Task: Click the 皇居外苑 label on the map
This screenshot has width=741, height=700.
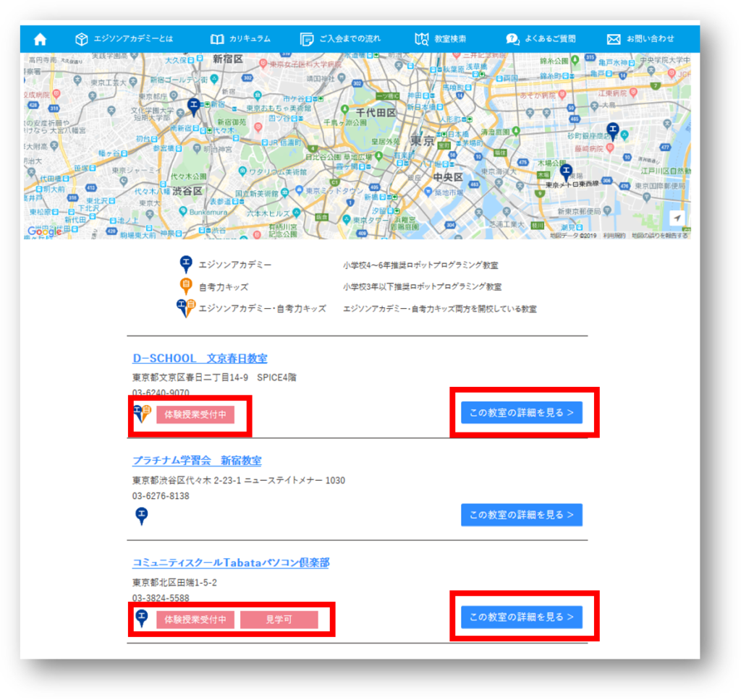Action: [x=386, y=141]
